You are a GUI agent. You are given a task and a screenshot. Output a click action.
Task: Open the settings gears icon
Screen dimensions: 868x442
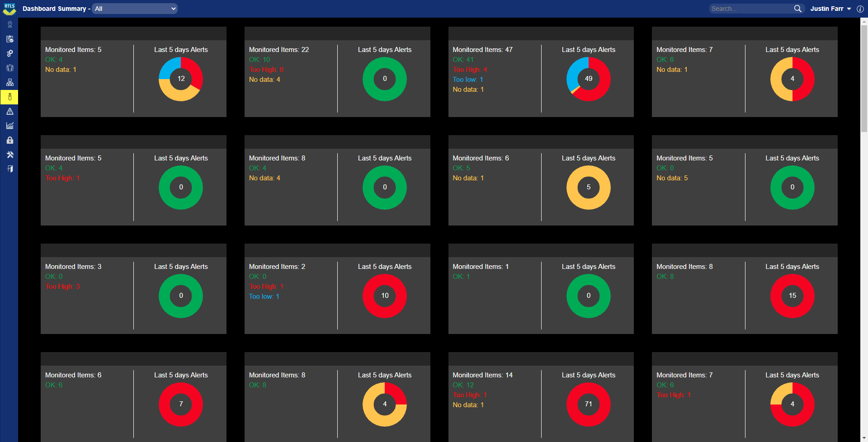(9, 53)
